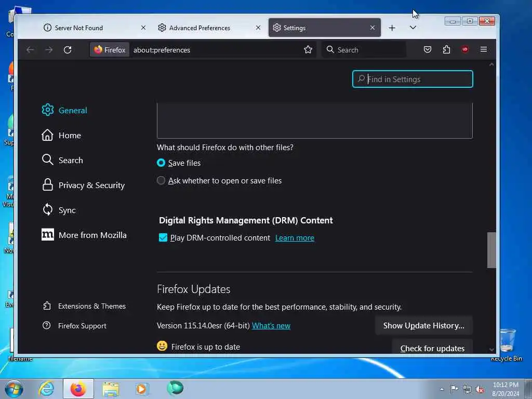Click the browser forward arrow
532x399 pixels.
[x=49, y=50]
